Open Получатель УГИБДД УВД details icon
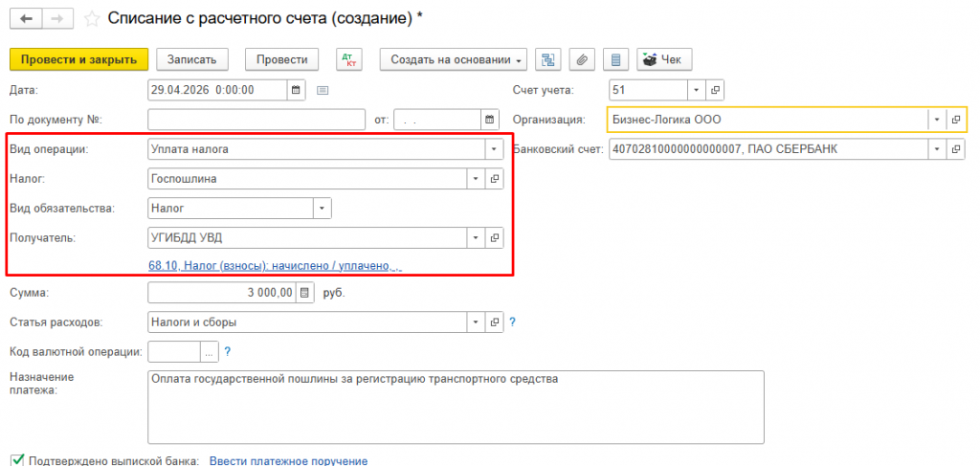 (495, 238)
